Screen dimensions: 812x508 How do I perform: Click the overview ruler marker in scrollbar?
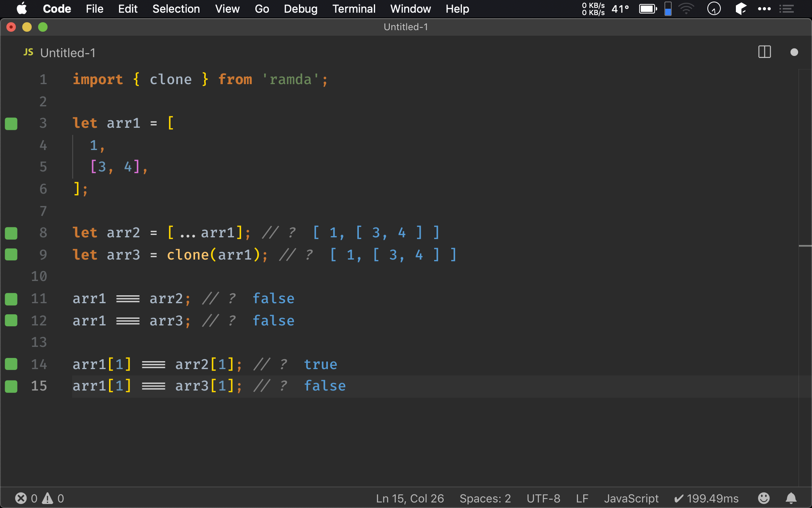pos(805,246)
